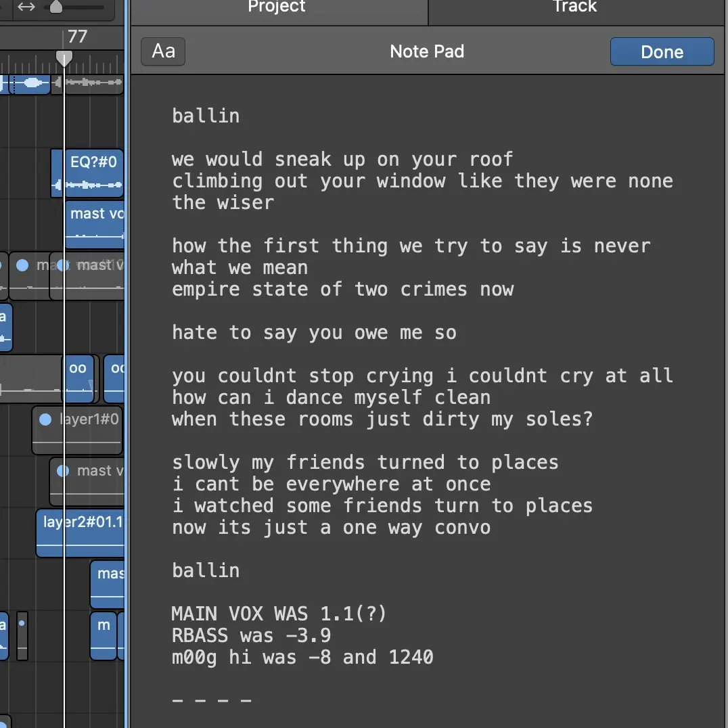Image resolution: width=728 pixels, height=728 pixels.
Task: Click the playhead marker at bar 77
Action: pos(64,59)
